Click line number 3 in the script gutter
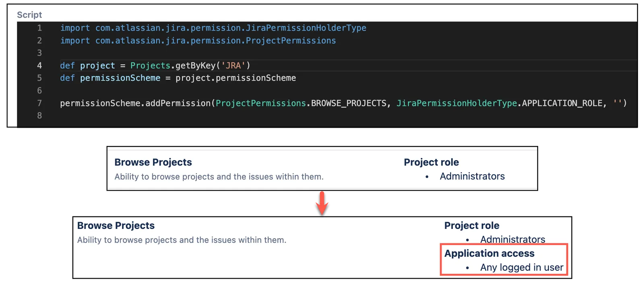 (x=39, y=53)
